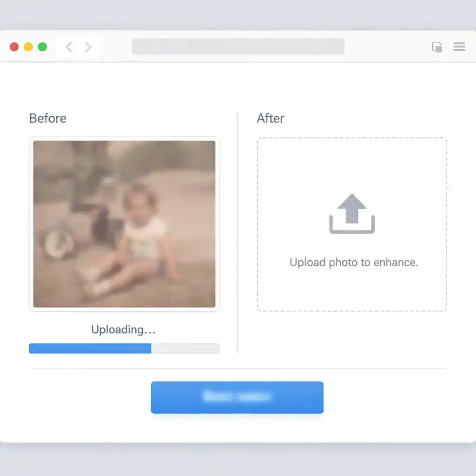Click the blue filled progress bar portion
Viewport: 476px width, 476px height.
click(90, 349)
